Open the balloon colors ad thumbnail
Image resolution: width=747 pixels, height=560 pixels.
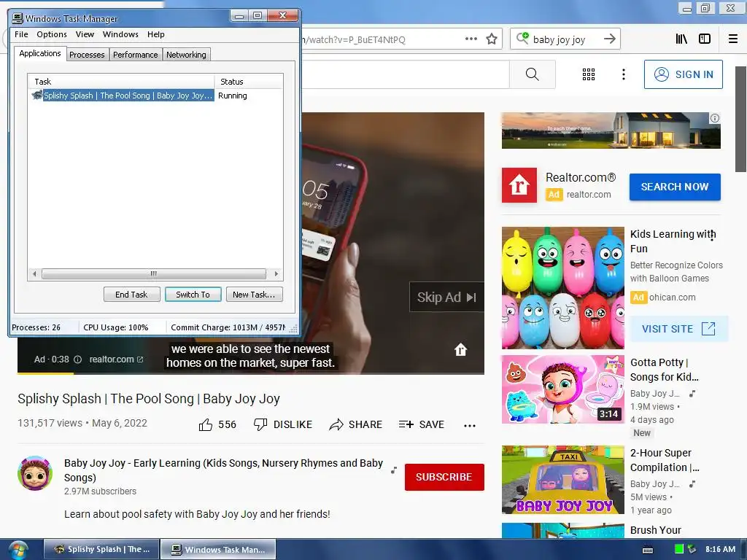click(x=562, y=287)
